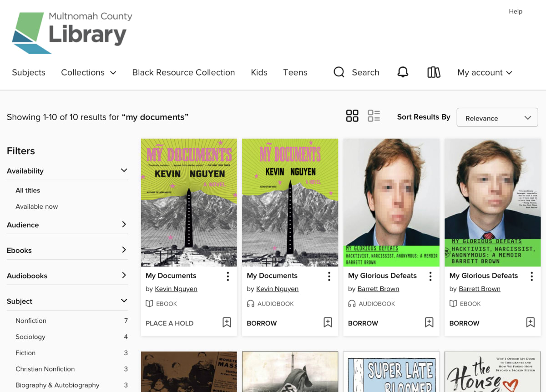The height and width of the screenshot is (392, 546).
Task: Open the notifications bell icon
Action: (x=403, y=72)
